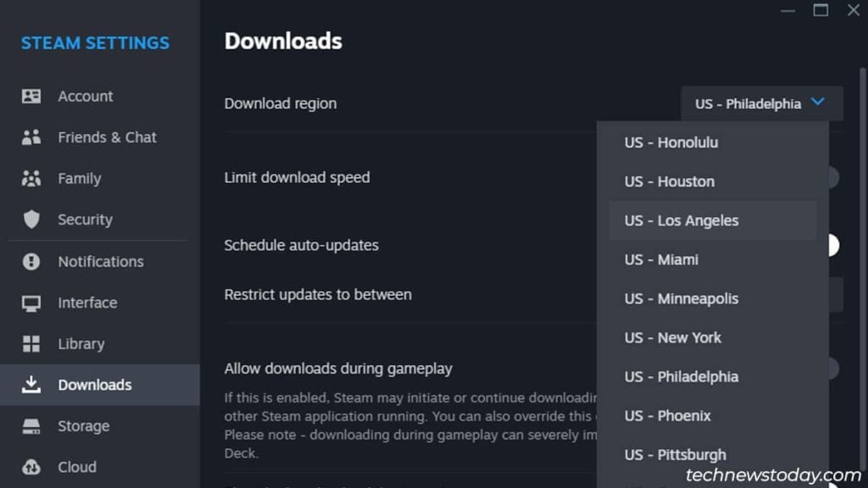Choose US - Honolulu as download region
Screen dimensions: 868x488
(671, 142)
